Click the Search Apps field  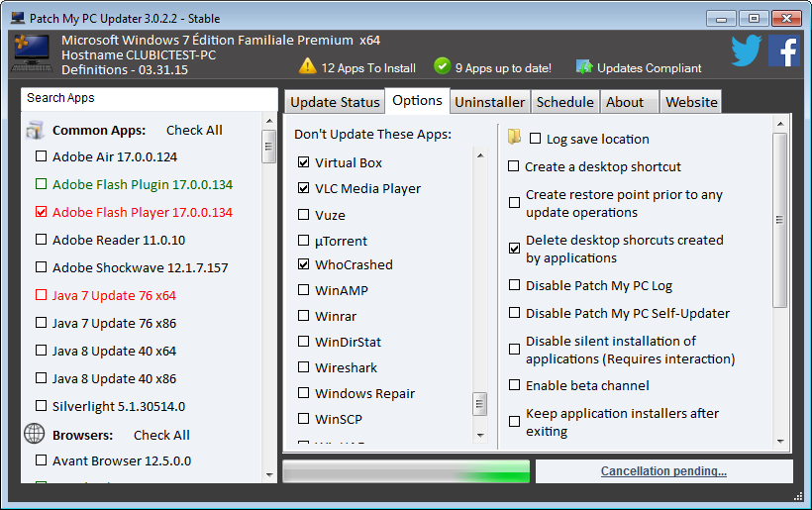pyautogui.click(x=150, y=98)
